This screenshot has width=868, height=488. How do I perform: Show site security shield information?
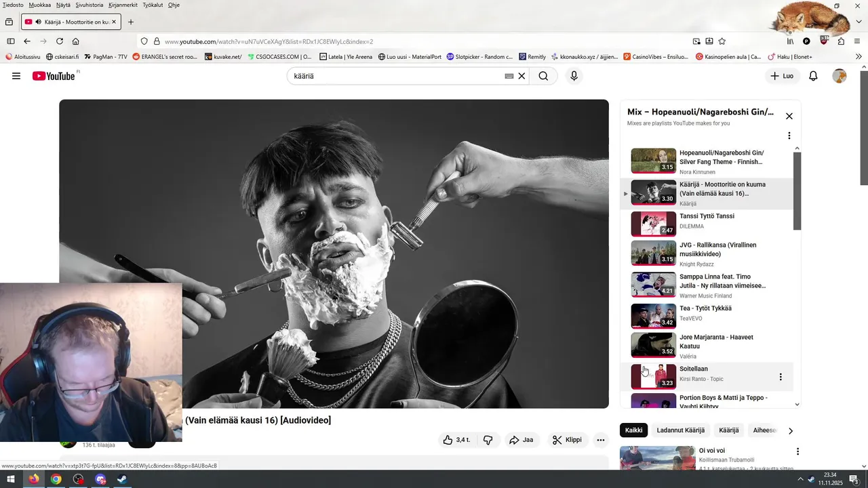pyautogui.click(x=144, y=41)
